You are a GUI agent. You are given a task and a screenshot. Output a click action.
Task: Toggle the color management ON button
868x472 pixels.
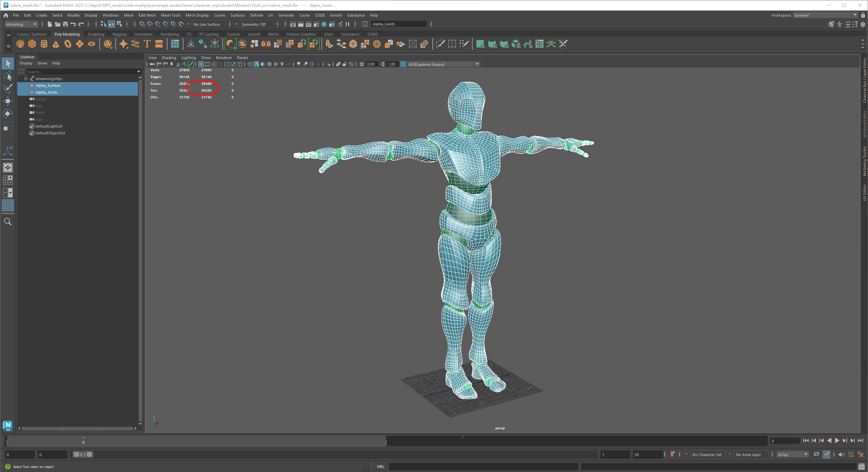pos(403,64)
